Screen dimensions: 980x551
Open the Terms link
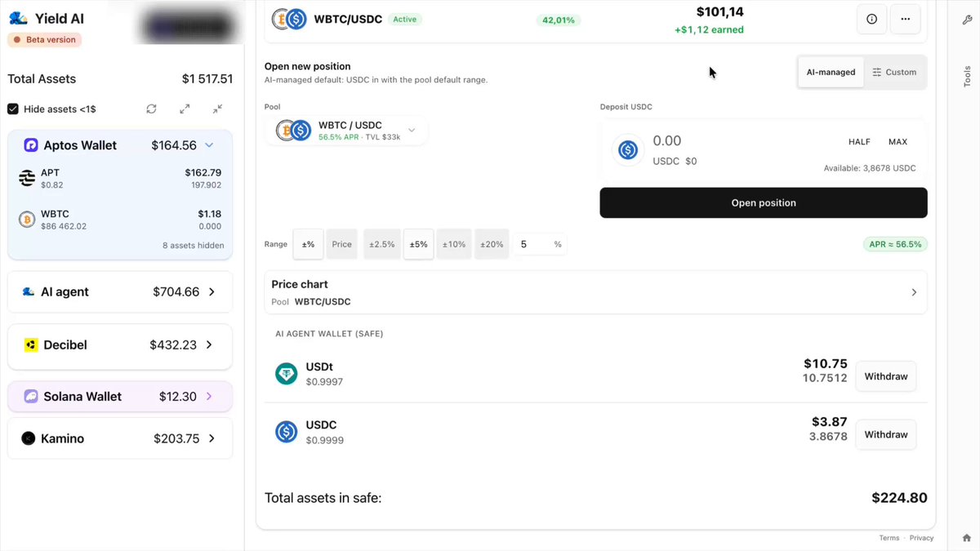[x=889, y=538]
